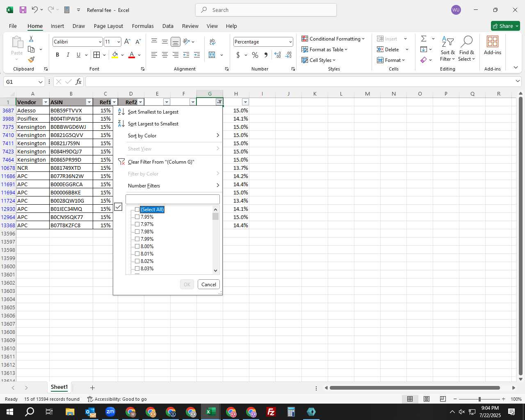Check the 7.99% filter value
This screenshot has height=420, width=525.
point(137,239)
